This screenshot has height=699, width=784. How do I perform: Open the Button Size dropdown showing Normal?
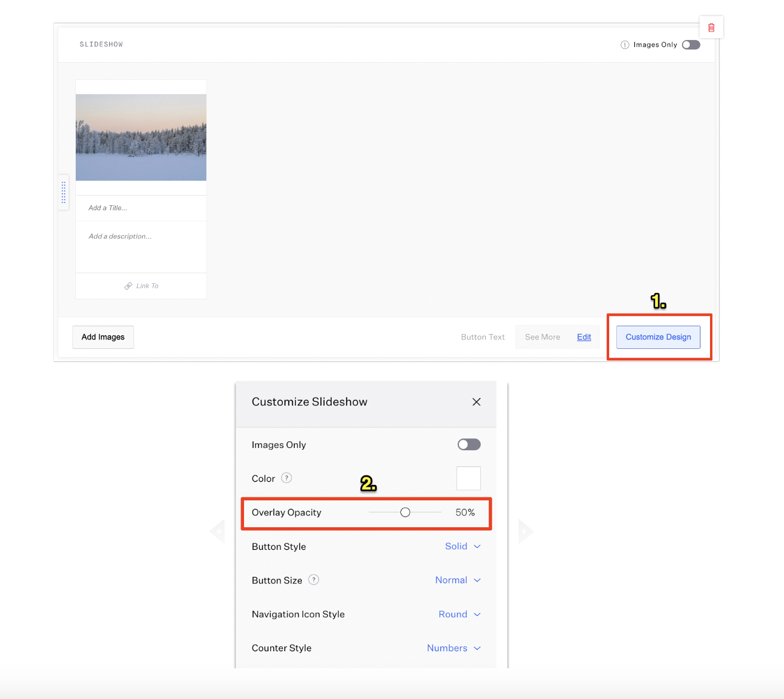point(458,580)
